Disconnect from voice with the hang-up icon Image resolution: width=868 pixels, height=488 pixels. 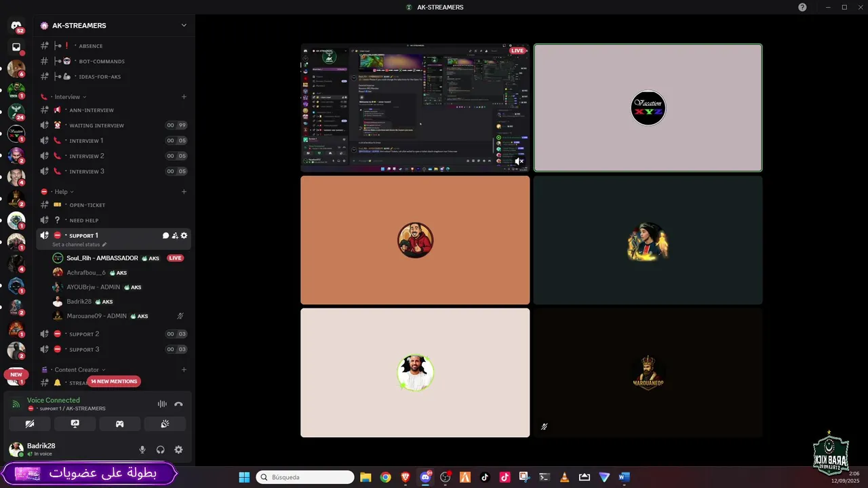point(178,404)
